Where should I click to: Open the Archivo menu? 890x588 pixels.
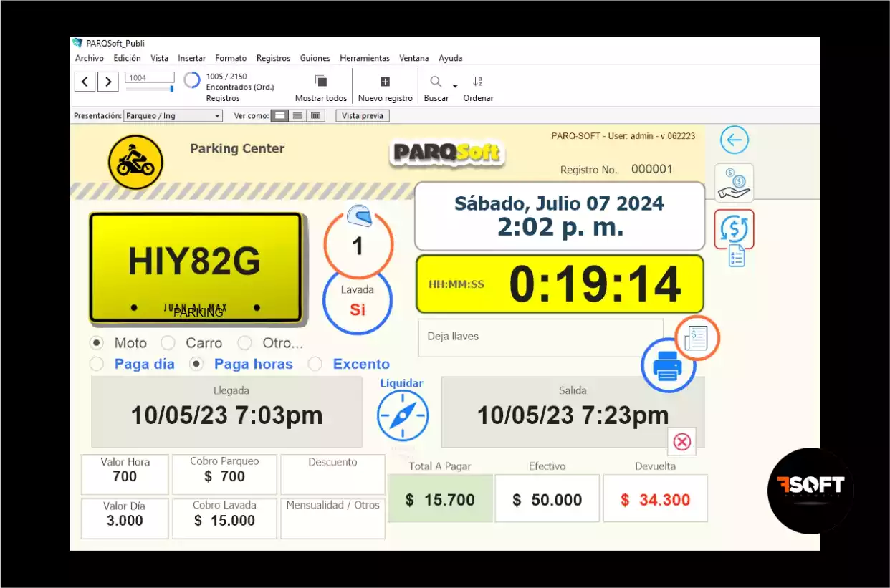tap(90, 58)
